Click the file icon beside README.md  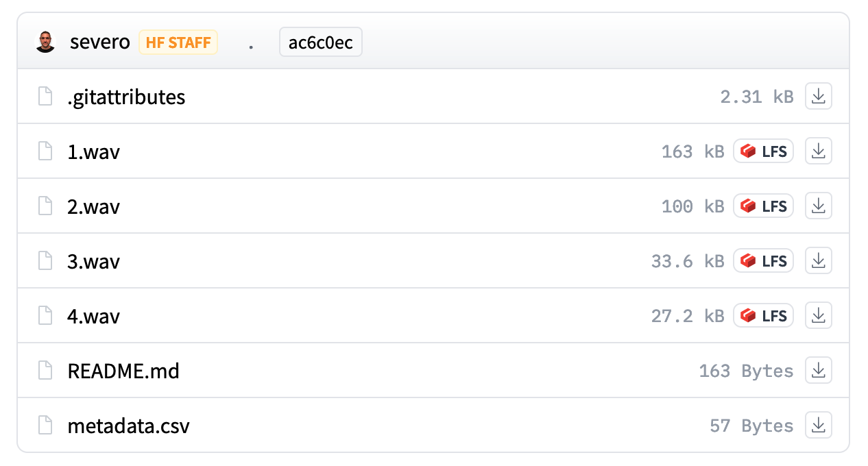45,371
